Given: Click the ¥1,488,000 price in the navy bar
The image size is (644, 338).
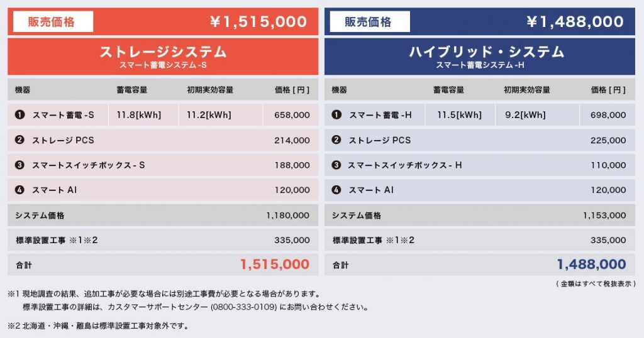Looking at the screenshot, I should click(x=575, y=22).
